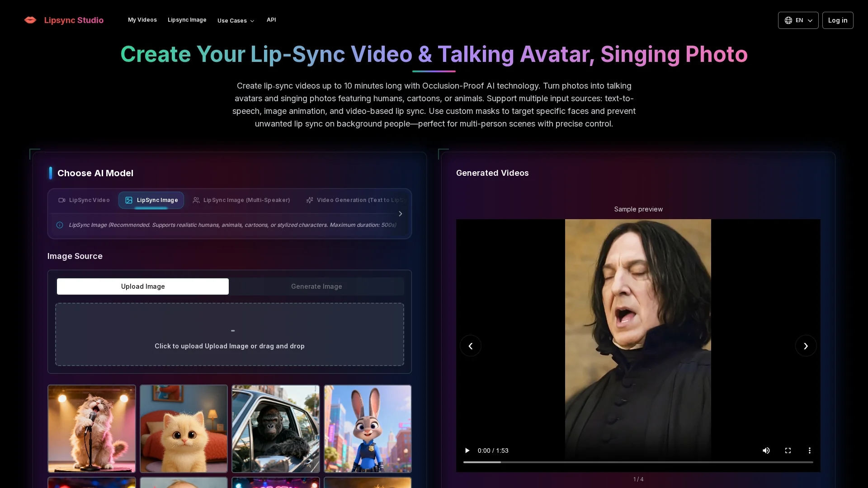Click the Log in button
Viewport: 868px width, 488px height.
837,20
